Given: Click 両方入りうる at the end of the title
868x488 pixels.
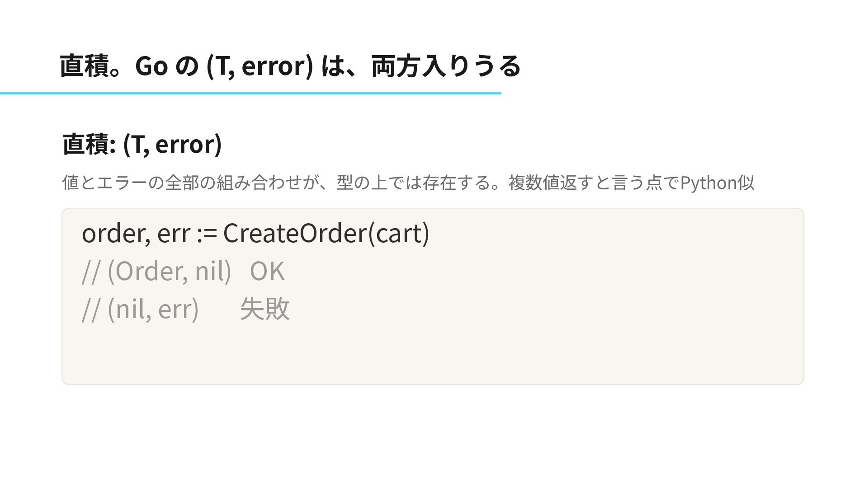Looking at the screenshot, I should pos(446,66).
